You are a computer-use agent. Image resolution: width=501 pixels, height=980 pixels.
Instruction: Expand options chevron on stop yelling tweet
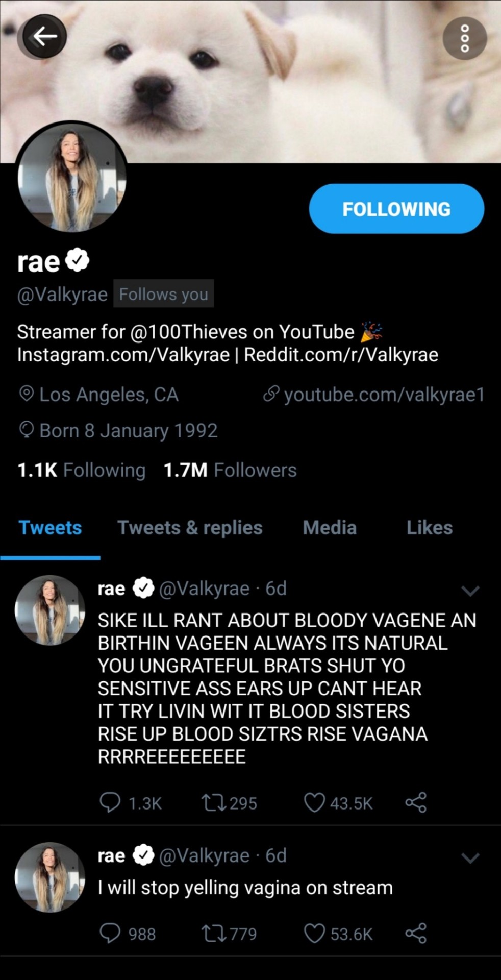pyautogui.click(x=470, y=858)
